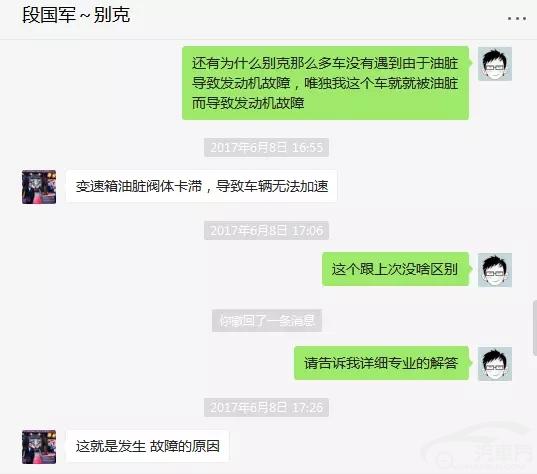Click the timestamp 2017年6月8日 16:55
Screen dimensions: 537x474
tap(266, 148)
